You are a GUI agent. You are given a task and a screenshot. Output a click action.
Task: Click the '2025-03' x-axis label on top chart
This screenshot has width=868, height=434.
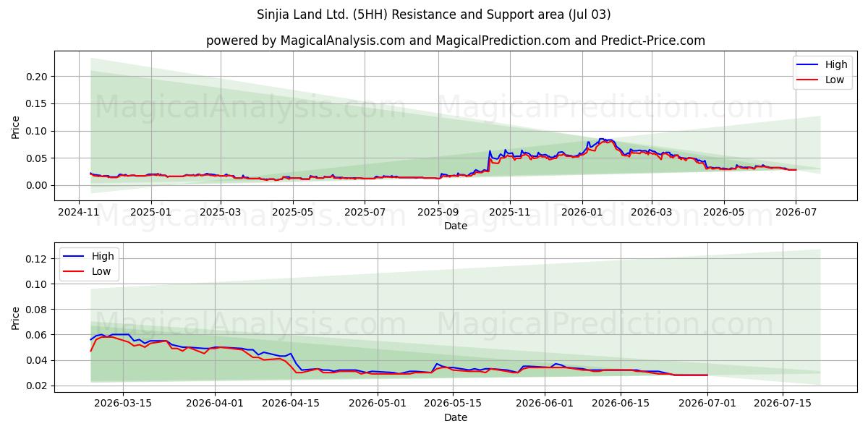[x=221, y=212]
